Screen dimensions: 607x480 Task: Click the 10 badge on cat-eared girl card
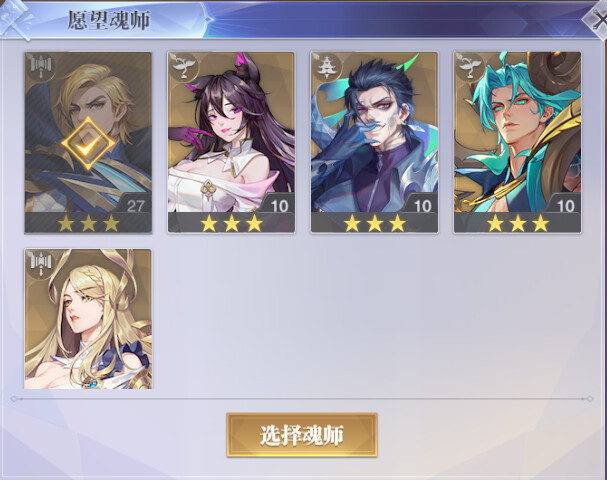[279, 206]
